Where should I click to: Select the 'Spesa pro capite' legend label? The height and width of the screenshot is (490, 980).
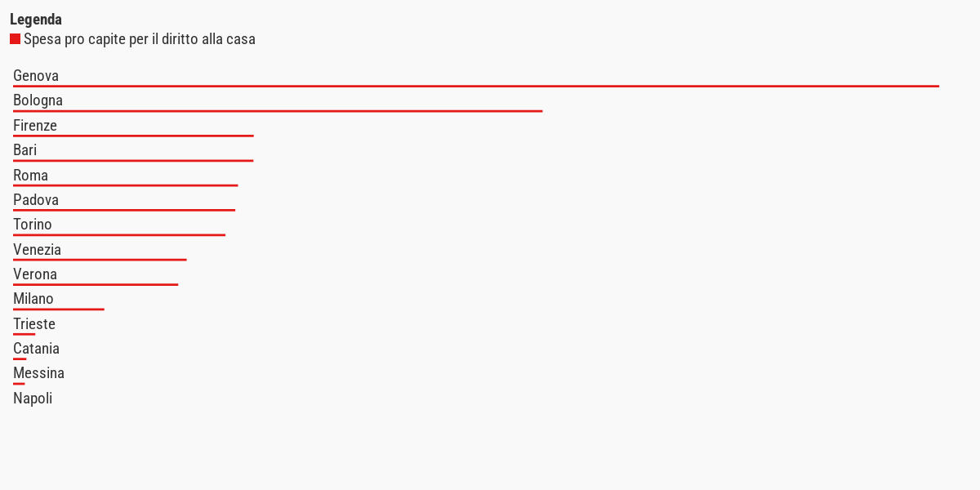point(139,39)
